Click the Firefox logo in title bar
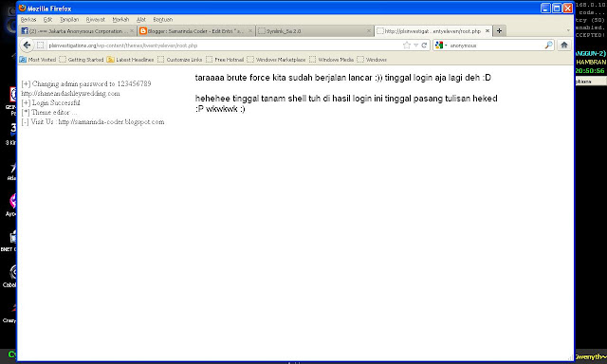This screenshot has width=607, height=364. [x=22, y=8]
